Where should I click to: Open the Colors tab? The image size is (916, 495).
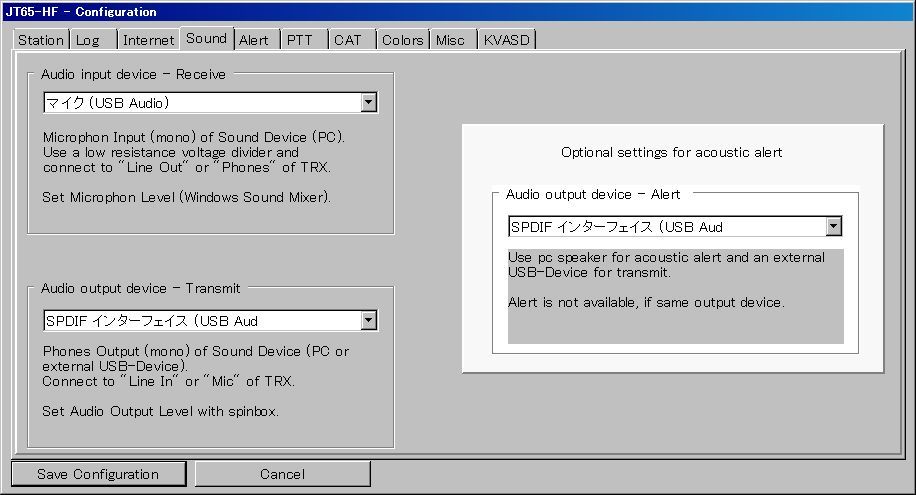click(403, 40)
